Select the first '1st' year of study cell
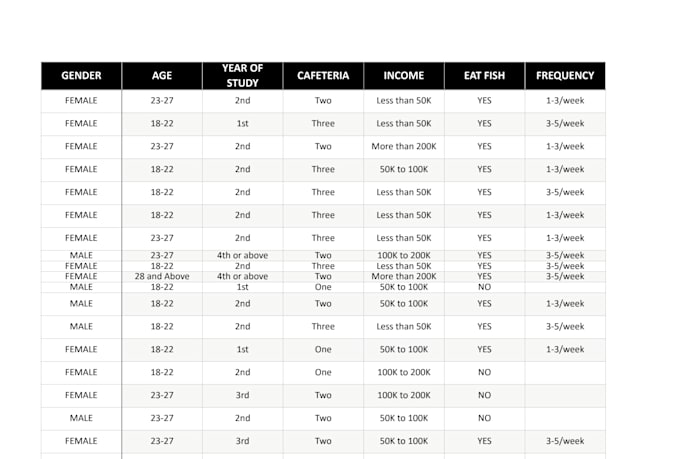 tap(242, 123)
